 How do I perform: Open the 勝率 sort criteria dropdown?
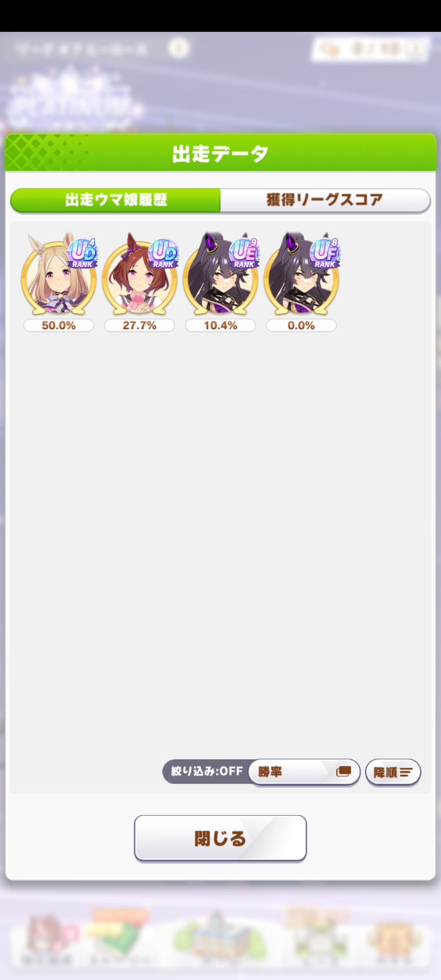[304, 772]
